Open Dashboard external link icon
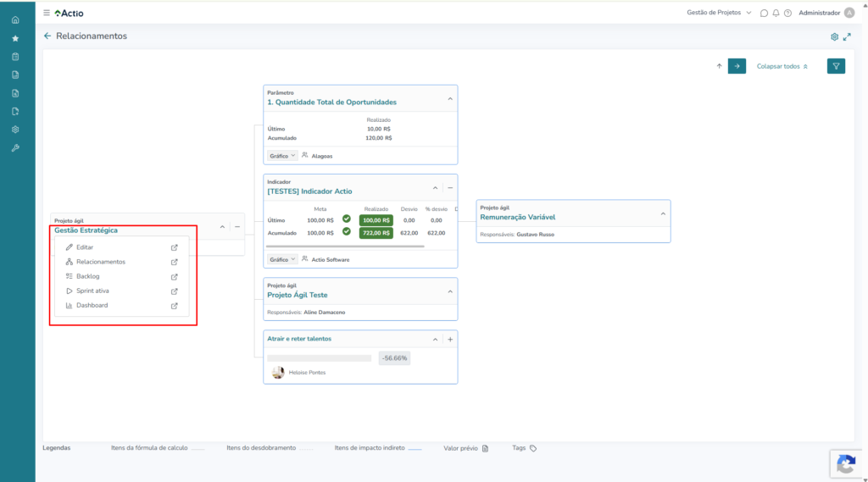 [x=175, y=306]
